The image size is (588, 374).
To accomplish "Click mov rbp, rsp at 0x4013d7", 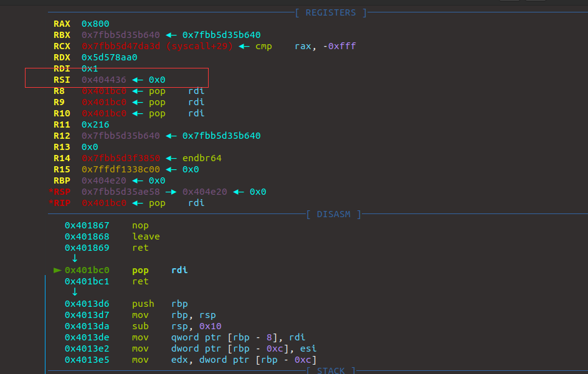I will [x=174, y=315].
